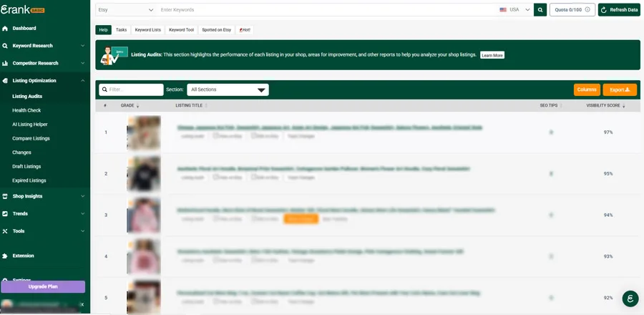Collapse the Listing Optimization menu
Screen dimensions: 644x315
82,81
